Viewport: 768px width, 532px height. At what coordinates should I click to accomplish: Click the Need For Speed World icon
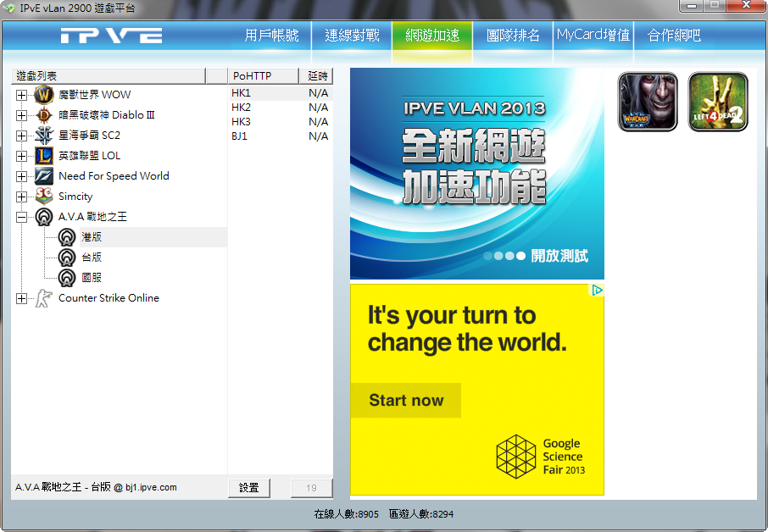(x=43, y=176)
